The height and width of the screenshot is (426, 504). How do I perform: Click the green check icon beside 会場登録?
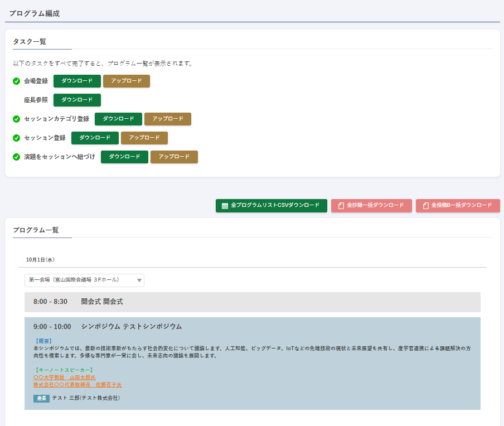pos(17,81)
